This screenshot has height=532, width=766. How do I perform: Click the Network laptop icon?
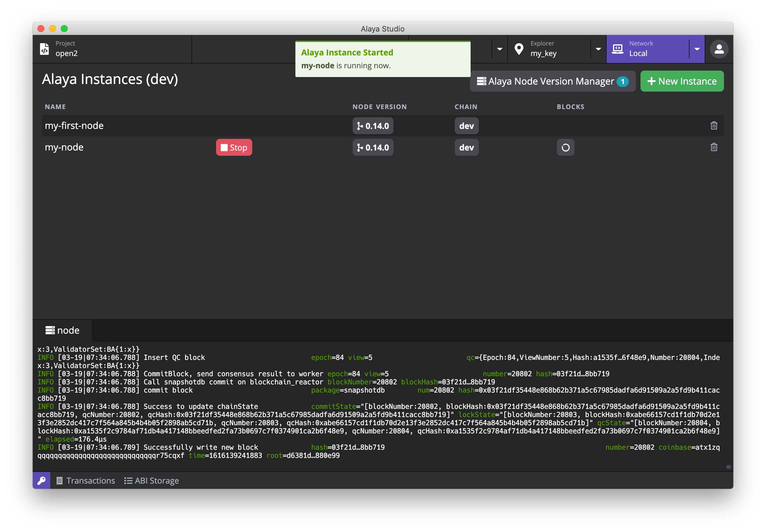(x=617, y=49)
